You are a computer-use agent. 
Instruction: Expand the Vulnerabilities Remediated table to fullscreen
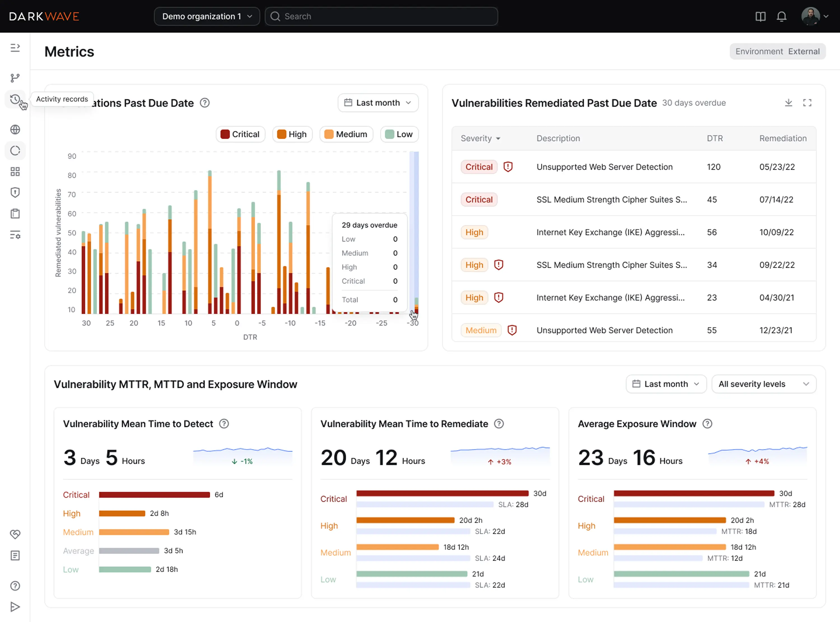(x=808, y=103)
